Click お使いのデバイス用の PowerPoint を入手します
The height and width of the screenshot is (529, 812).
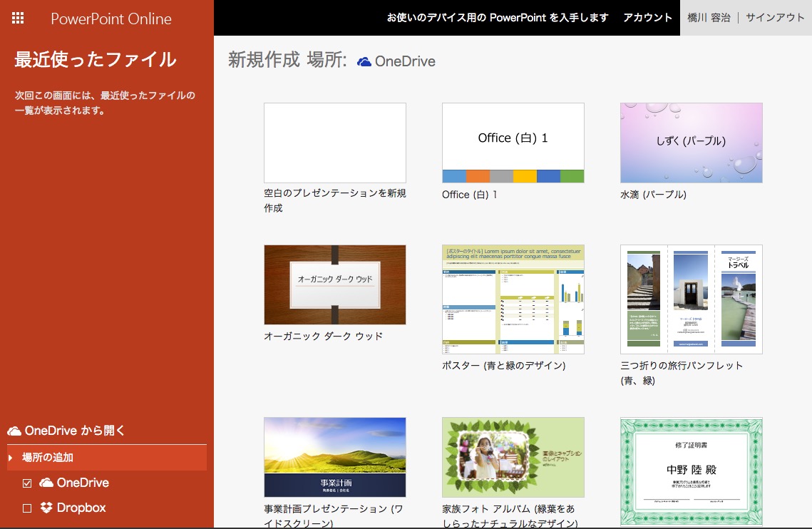click(498, 18)
